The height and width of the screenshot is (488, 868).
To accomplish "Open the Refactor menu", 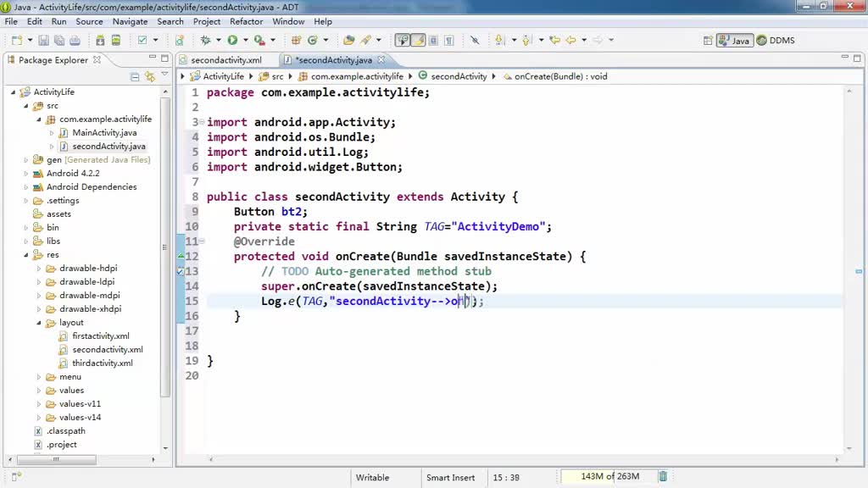I will (247, 21).
